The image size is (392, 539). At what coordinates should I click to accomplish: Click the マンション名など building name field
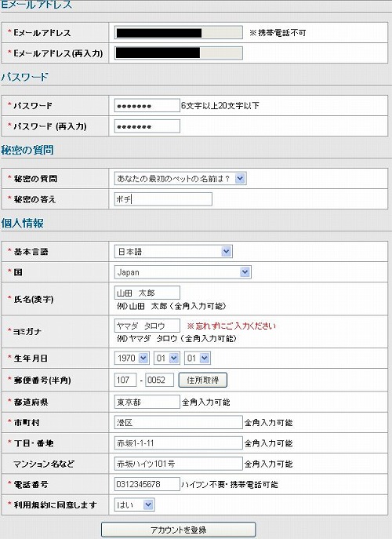[178, 464]
